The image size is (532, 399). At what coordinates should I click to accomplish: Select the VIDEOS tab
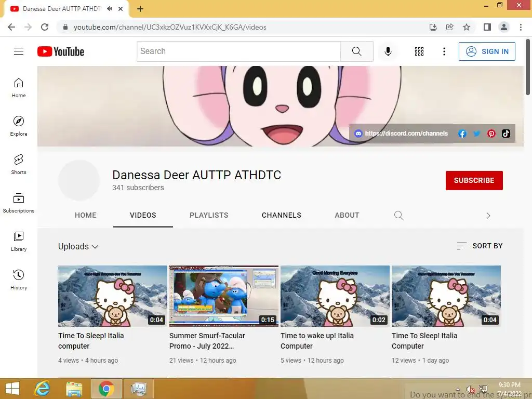[x=143, y=215]
